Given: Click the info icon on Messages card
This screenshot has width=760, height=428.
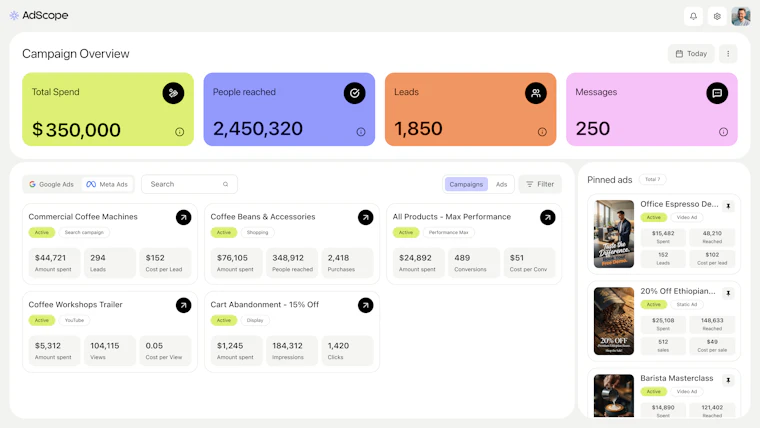Looking at the screenshot, I should click(723, 132).
